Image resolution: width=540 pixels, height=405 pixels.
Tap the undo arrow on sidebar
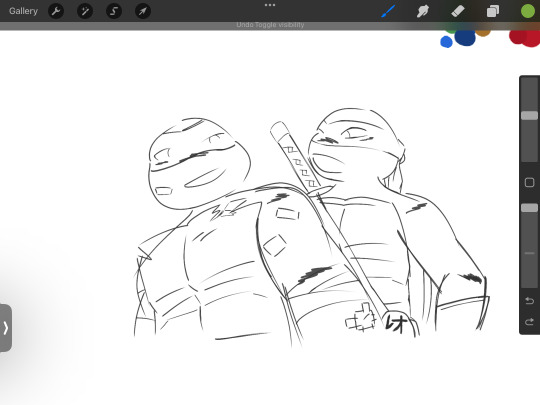(x=529, y=301)
